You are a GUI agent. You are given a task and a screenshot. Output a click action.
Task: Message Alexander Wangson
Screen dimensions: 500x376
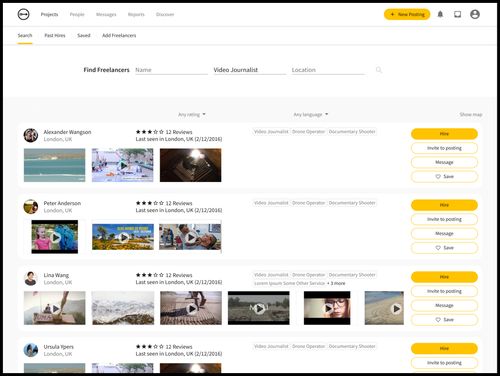pyautogui.click(x=444, y=162)
